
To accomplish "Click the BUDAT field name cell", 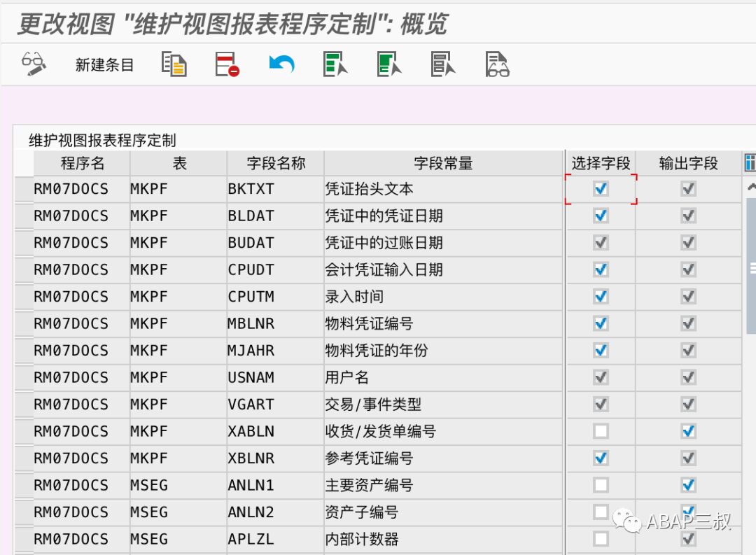I will click(x=276, y=243).
